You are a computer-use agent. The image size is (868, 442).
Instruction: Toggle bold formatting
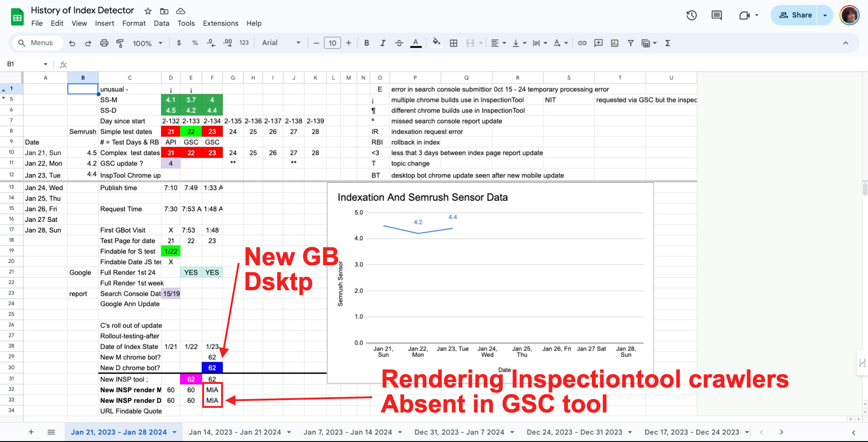tap(367, 43)
